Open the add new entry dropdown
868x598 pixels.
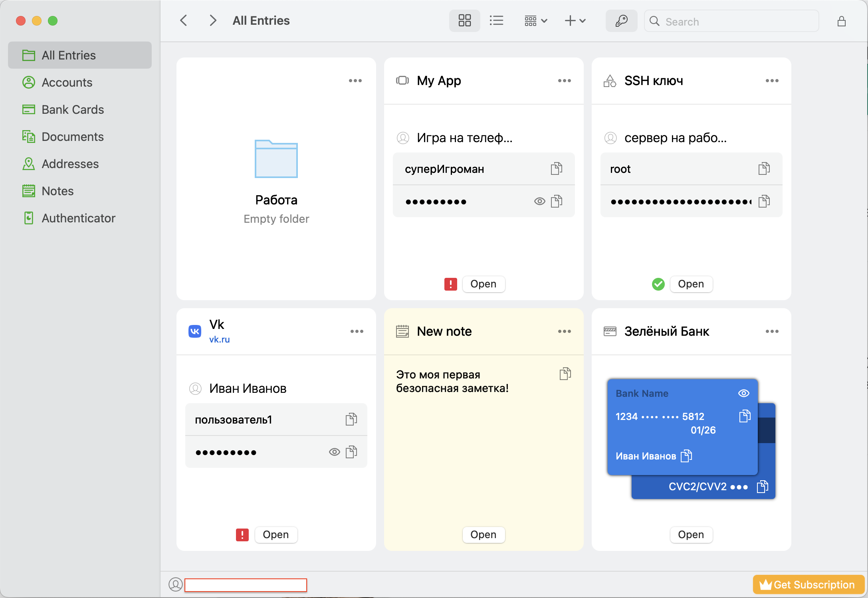[x=575, y=21]
